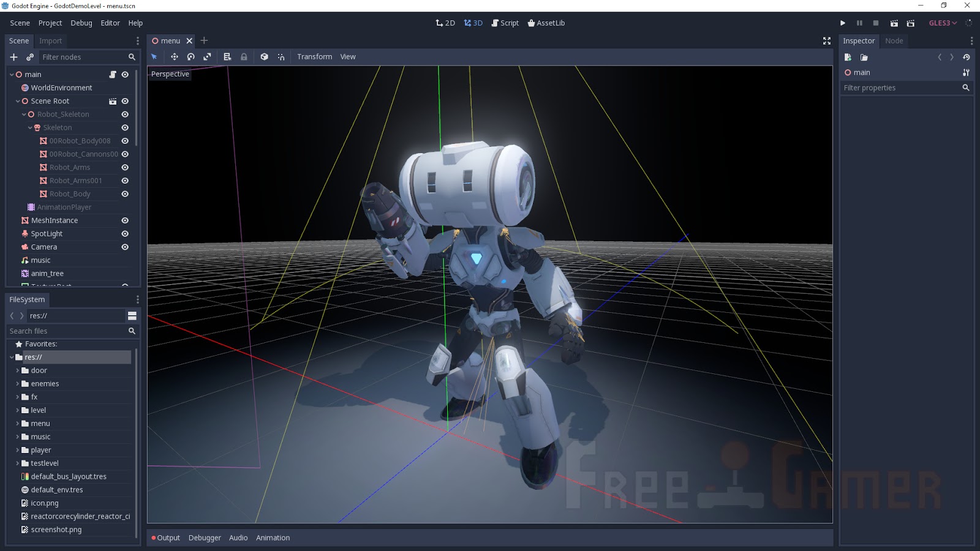Viewport: 980px width, 551px height.
Task: Collapse the Skeleton node in scene tree
Action: tap(30, 128)
